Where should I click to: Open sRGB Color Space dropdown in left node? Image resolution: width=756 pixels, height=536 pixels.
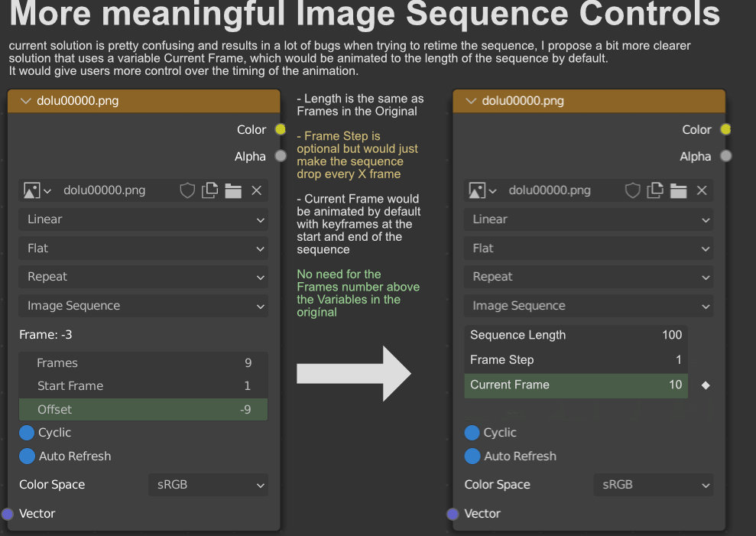[x=208, y=485]
